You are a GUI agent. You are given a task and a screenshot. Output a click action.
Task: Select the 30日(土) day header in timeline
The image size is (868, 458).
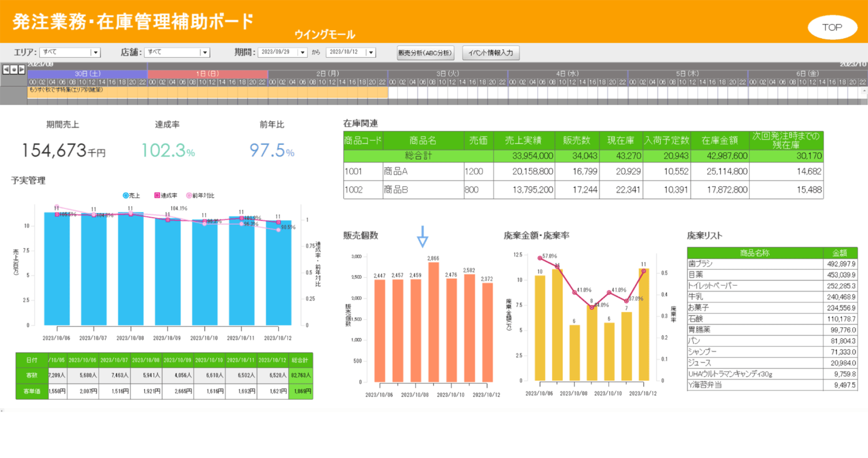pos(87,74)
